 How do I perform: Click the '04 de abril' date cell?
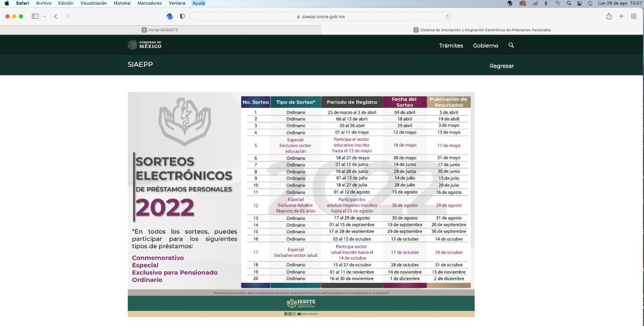pyautogui.click(x=404, y=113)
